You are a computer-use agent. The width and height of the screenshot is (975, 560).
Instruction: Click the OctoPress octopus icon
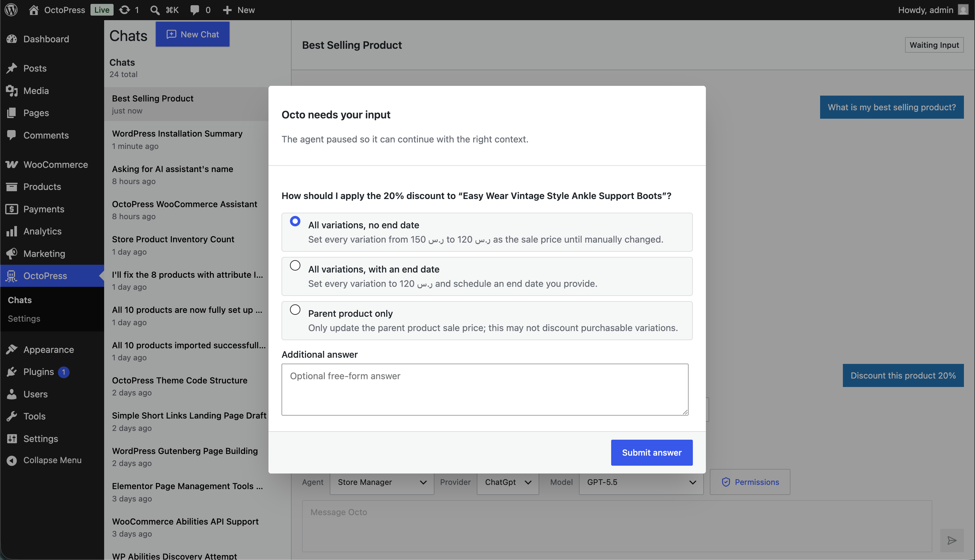point(11,276)
